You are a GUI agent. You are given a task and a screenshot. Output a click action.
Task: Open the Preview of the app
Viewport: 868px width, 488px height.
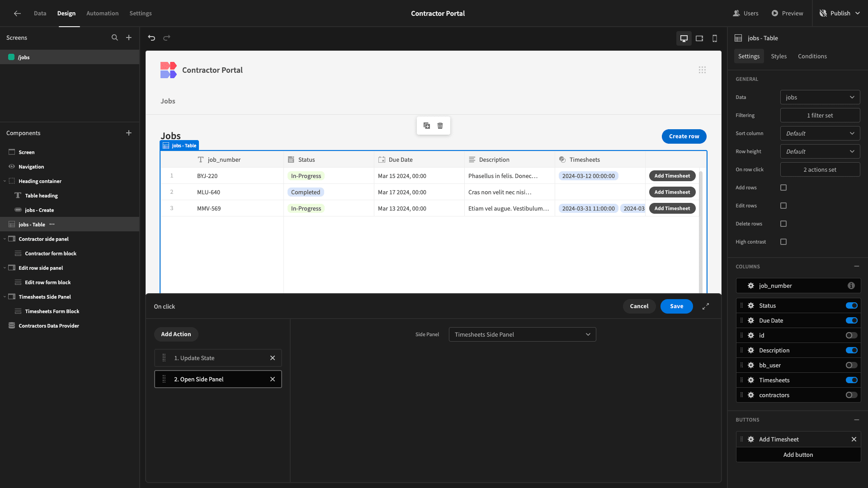(787, 14)
